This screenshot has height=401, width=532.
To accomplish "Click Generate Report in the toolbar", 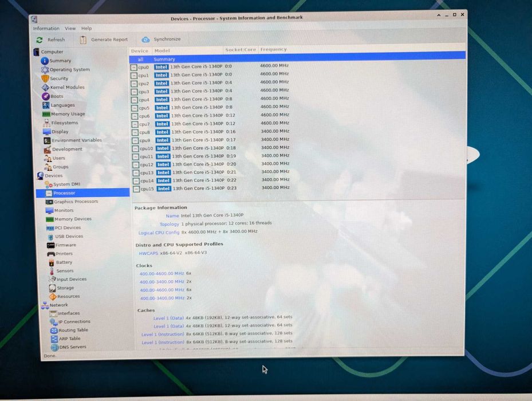I will [x=104, y=40].
